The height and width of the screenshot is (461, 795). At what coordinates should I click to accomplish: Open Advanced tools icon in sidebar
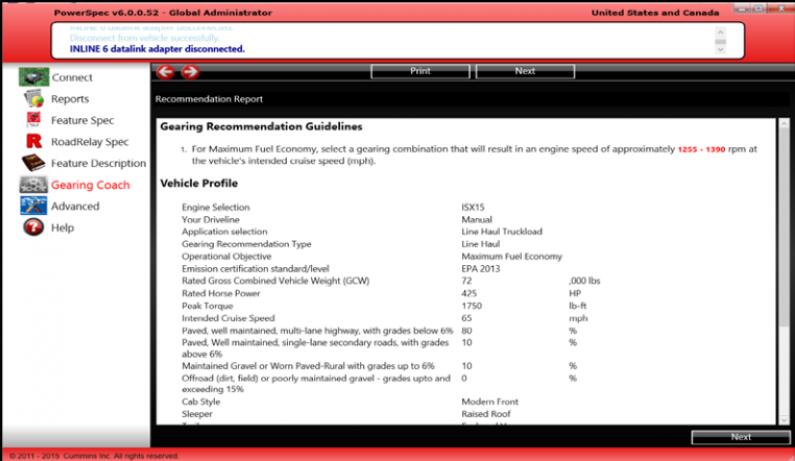[x=34, y=206]
